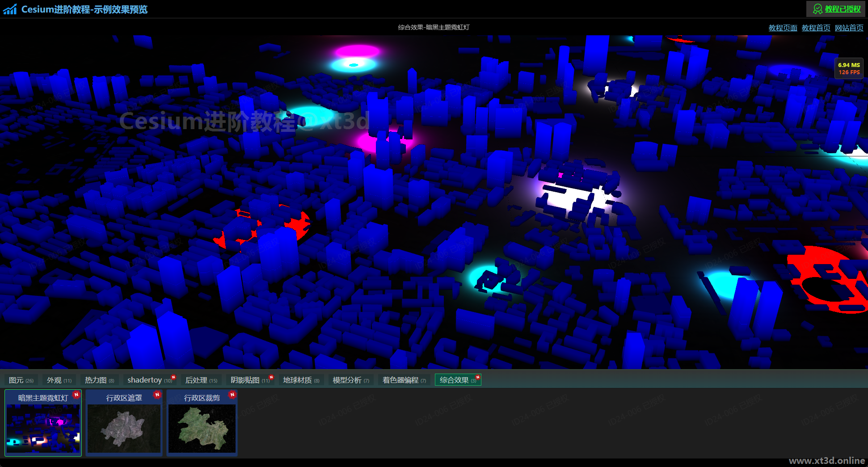Screen dimensions: 868x467
Task: Open the 网站首页 link
Action: tap(849, 28)
